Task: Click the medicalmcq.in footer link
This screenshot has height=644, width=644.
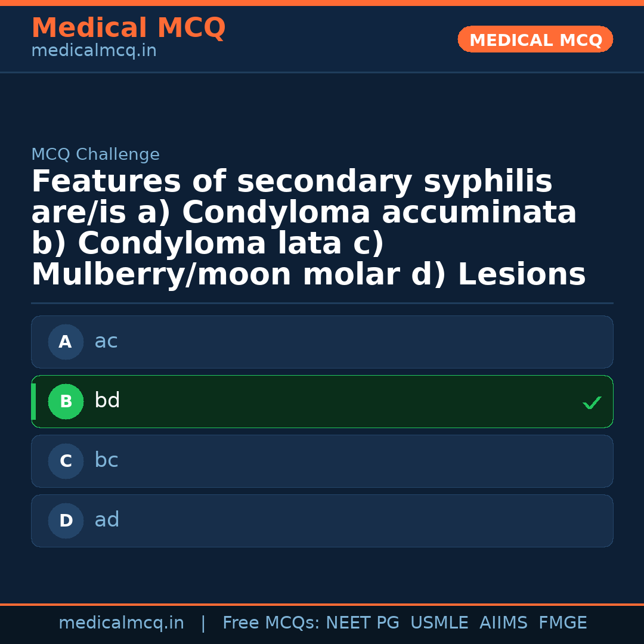Action: pyautogui.click(x=121, y=623)
